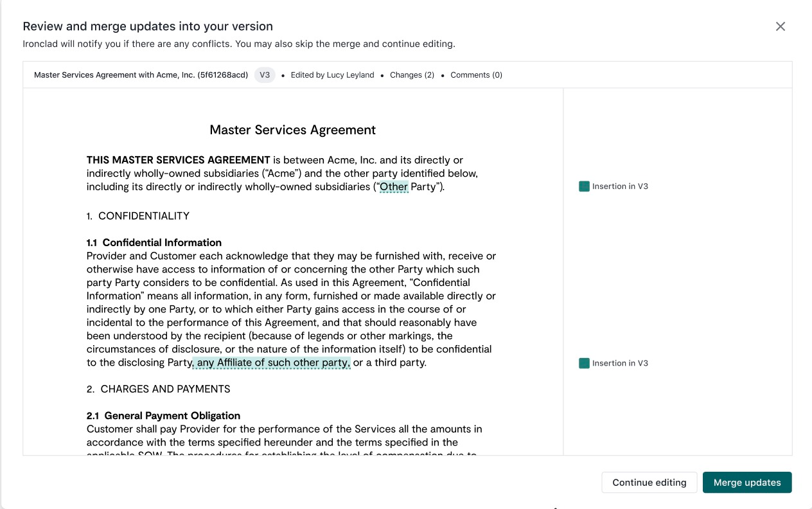Screen dimensions: 812x509
Task: Open the Changes (2) indicator
Action: click(x=412, y=75)
